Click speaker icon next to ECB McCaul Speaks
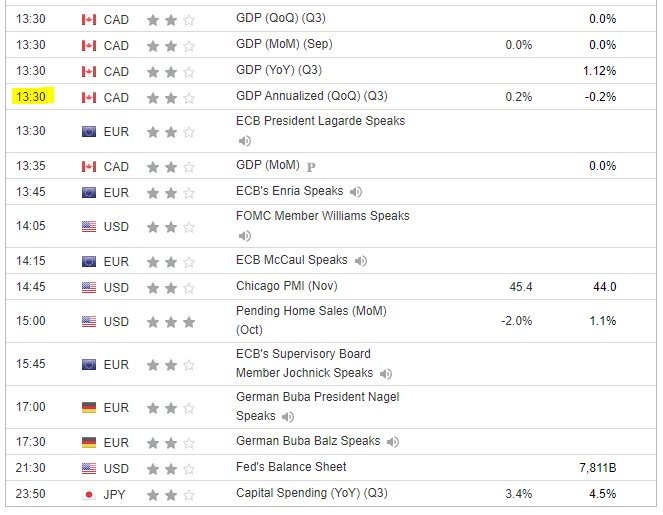 361,261
